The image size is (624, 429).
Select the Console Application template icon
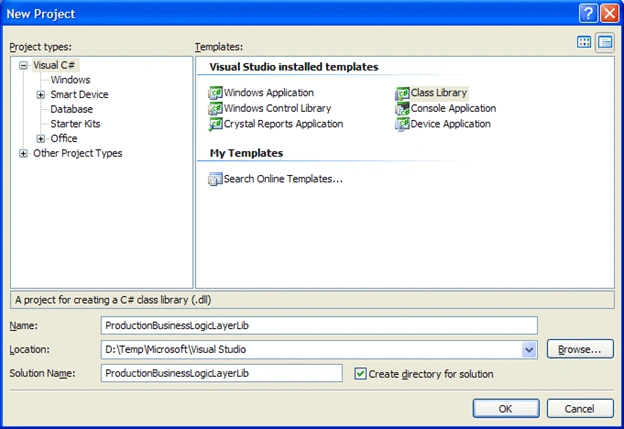pyautogui.click(x=402, y=109)
